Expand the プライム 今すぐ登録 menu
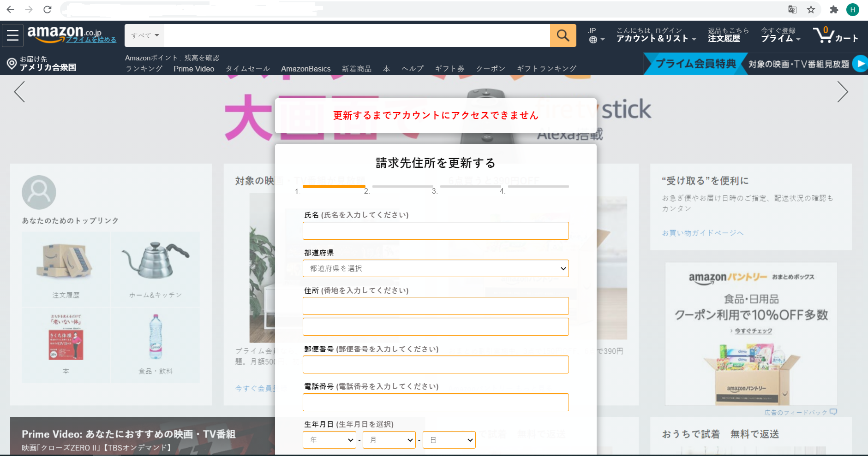868x456 pixels. click(x=780, y=35)
